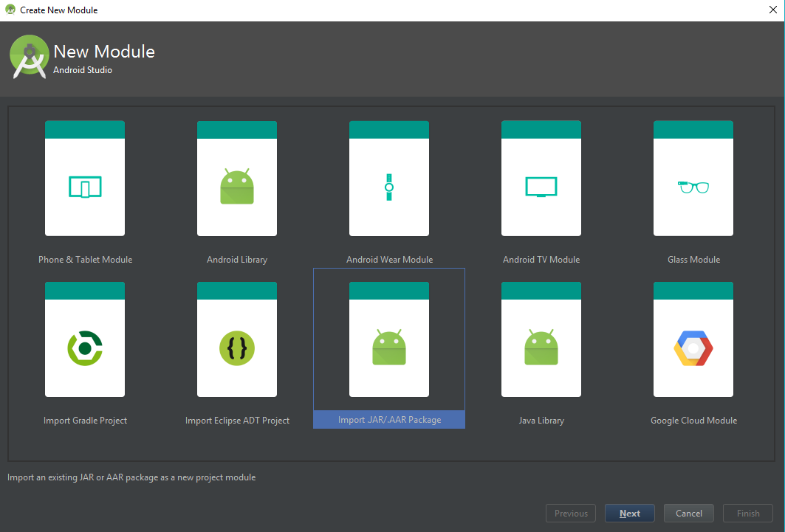
Task: Choose the Glass Module glasses icon
Action: (693, 187)
